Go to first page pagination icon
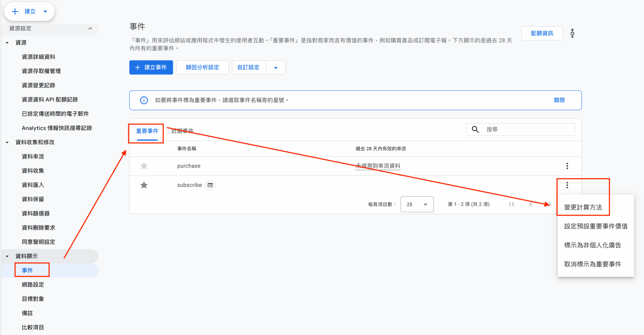Screen dimensions: 644x335 (x=512, y=204)
